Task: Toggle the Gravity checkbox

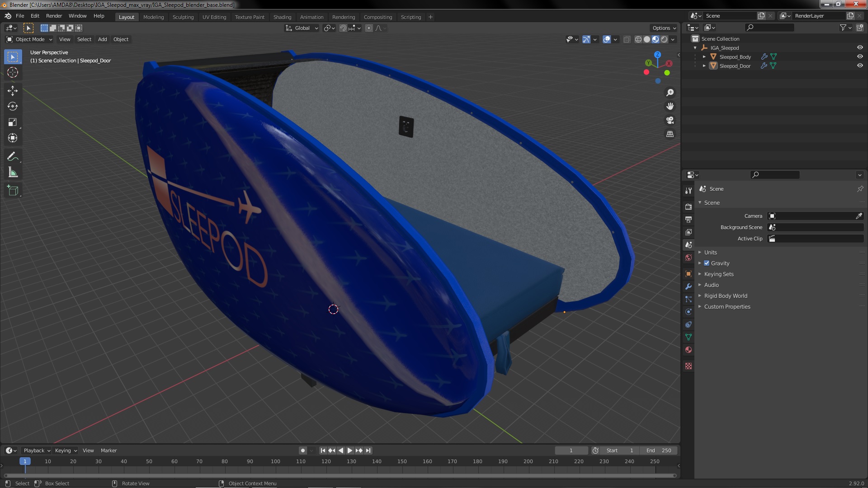Action: pos(707,263)
